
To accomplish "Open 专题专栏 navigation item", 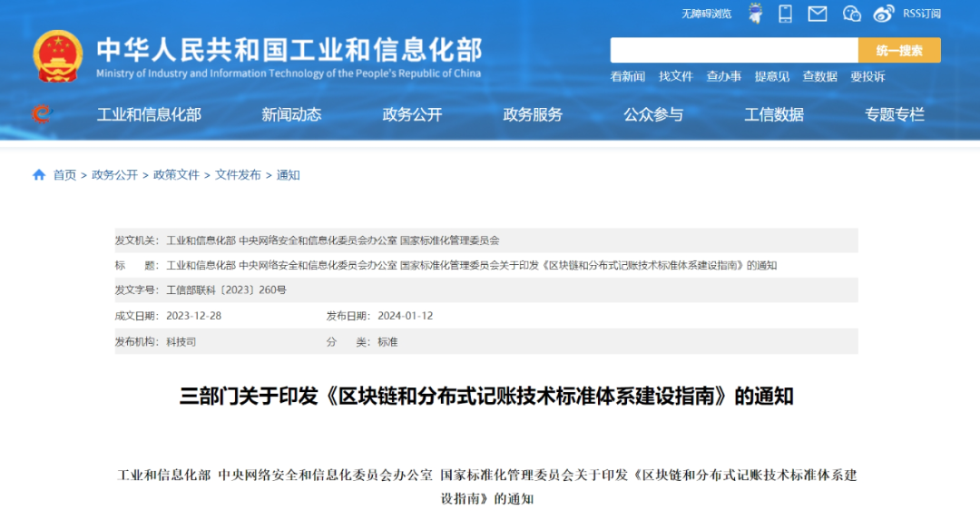I will [x=894, y=114].
